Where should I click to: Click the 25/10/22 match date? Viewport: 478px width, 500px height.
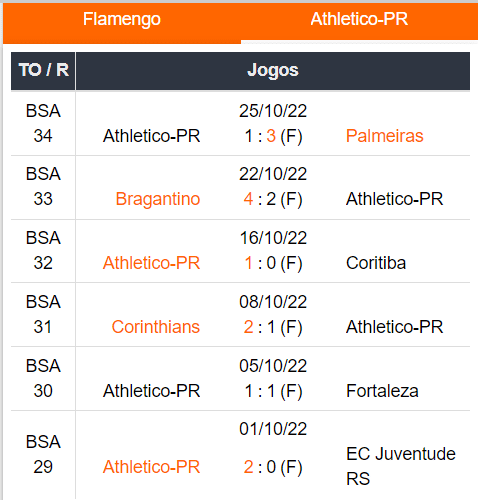pos(273,111)
